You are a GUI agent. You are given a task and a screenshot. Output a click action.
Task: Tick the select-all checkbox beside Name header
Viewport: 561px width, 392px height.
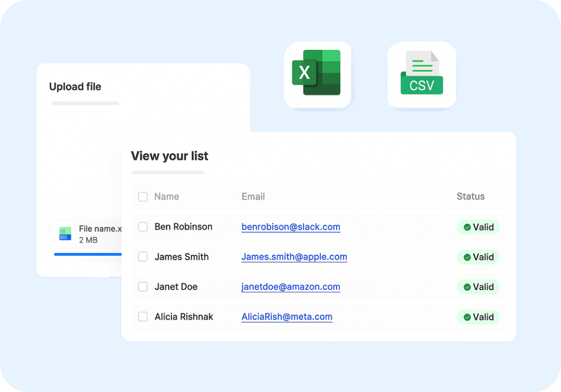point(143,197)
